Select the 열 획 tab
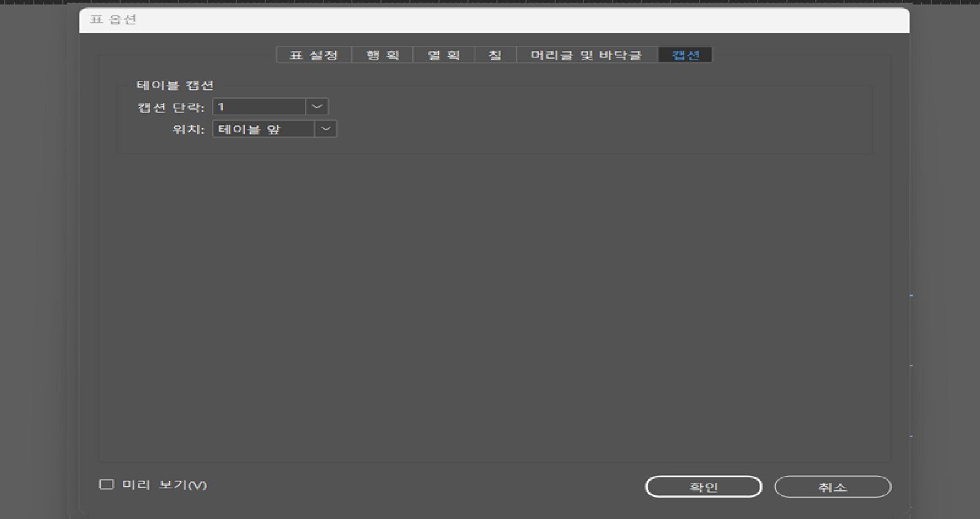 (443, 55)
